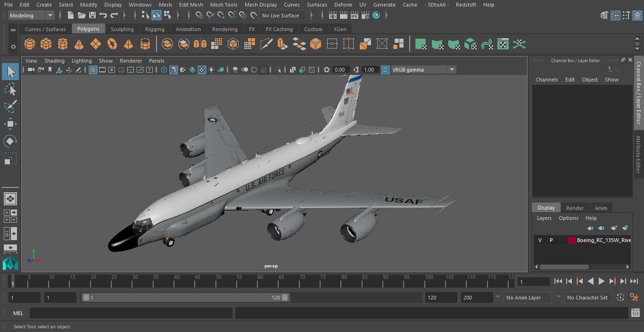Toggle textured display in viewport
Viewport: 644px width, 332px height.
[x=202, y=70]
